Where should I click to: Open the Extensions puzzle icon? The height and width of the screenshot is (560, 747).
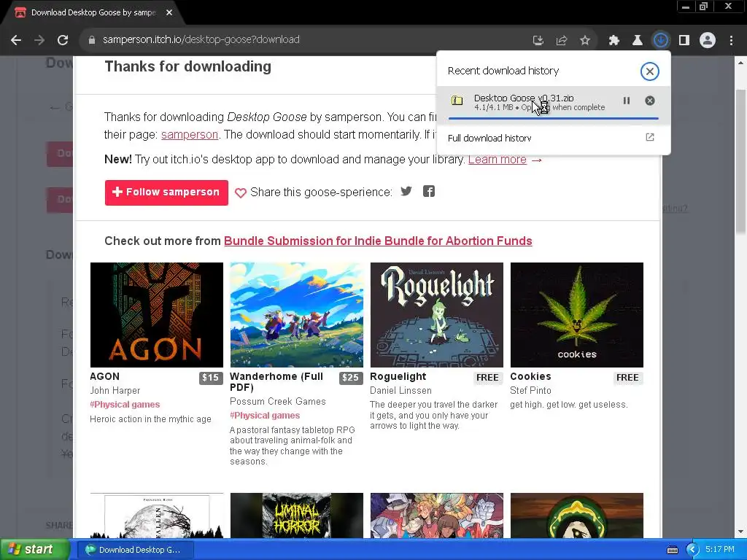point(614,41)
